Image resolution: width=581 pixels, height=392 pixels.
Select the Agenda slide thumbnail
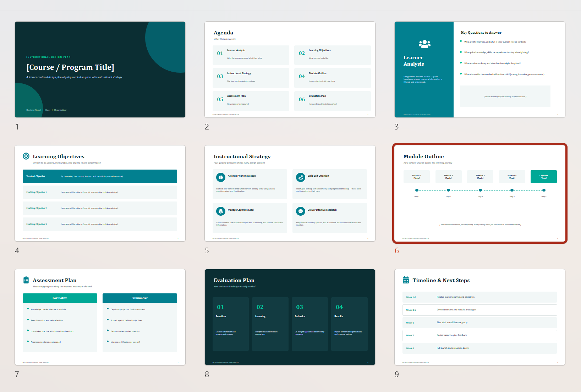290,70
